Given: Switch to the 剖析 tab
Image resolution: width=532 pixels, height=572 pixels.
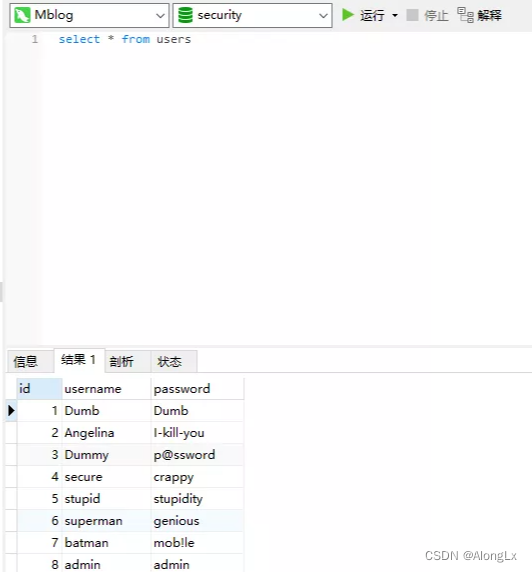Looking at the screenshot, I should tap(128, 362).
